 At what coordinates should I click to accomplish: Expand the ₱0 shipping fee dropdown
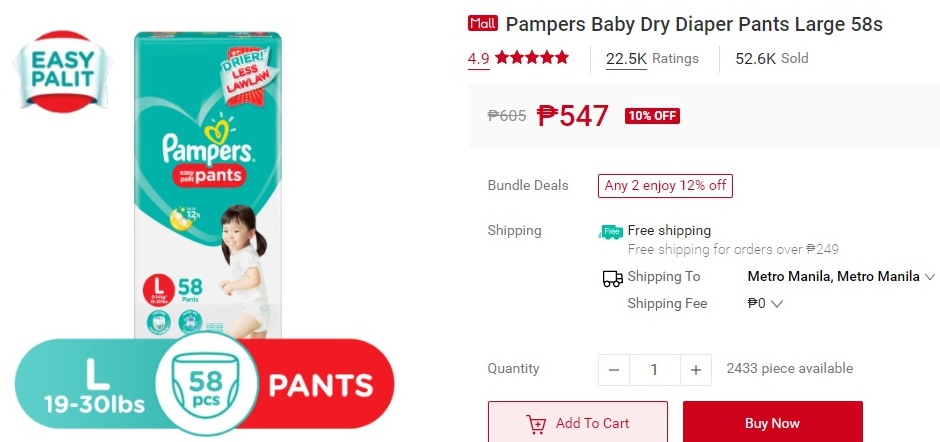[765, 303]
